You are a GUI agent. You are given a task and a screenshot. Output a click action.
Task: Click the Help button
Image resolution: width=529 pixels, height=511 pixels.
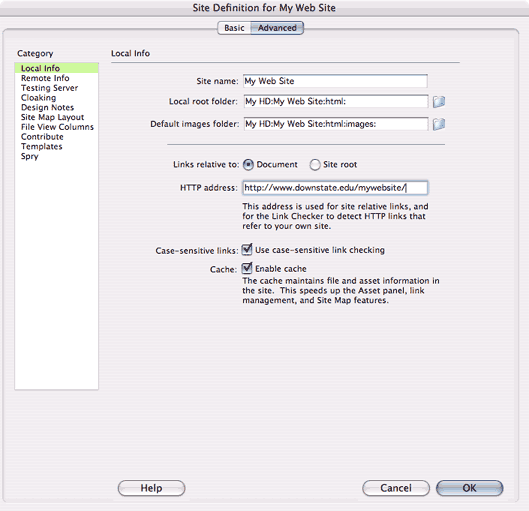tap(151, 488)
